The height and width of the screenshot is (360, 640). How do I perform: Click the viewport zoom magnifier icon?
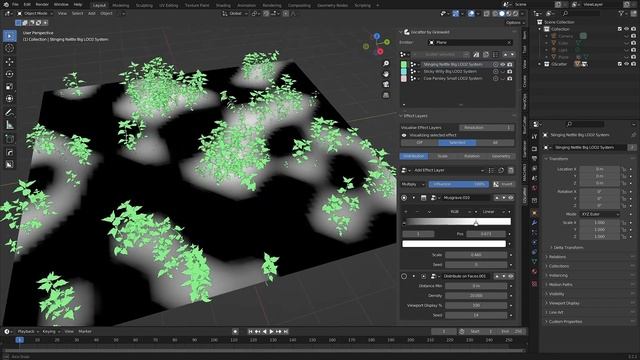(386, 64)
